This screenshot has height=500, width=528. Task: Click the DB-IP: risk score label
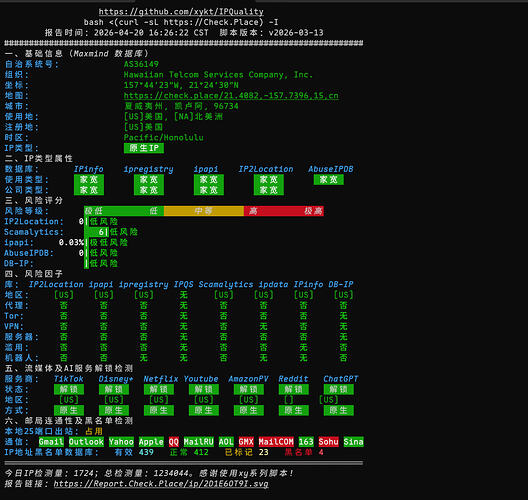coord(19,263)
